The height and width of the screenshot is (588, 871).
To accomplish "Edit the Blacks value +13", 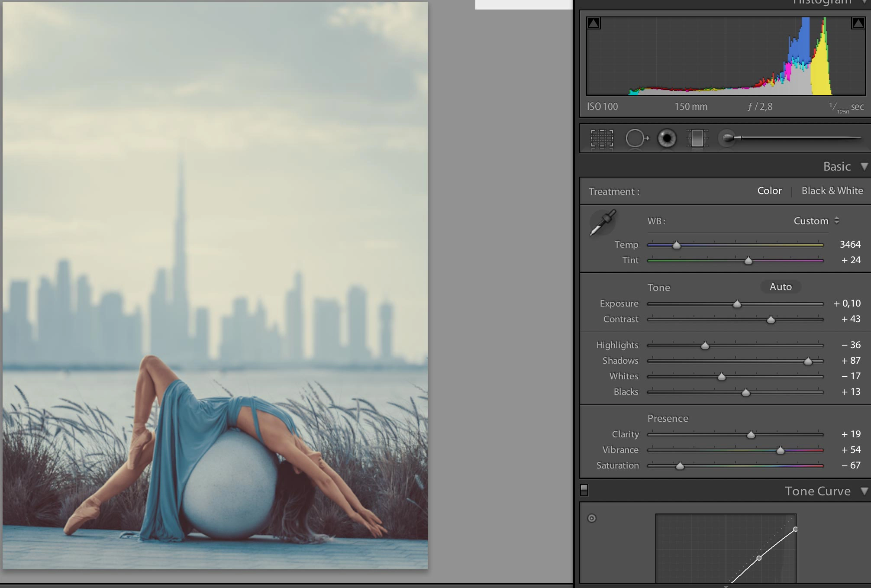I will (x=851, y=391).
